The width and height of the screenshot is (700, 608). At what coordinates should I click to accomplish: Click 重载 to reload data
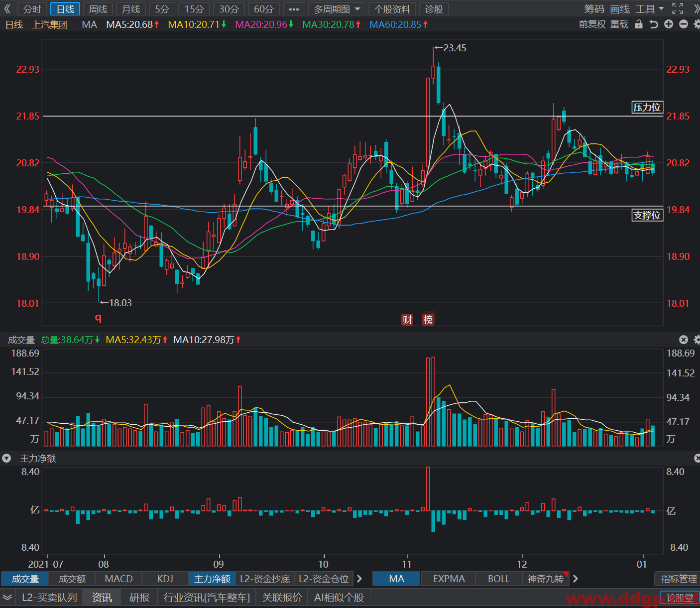pos(619,24)
